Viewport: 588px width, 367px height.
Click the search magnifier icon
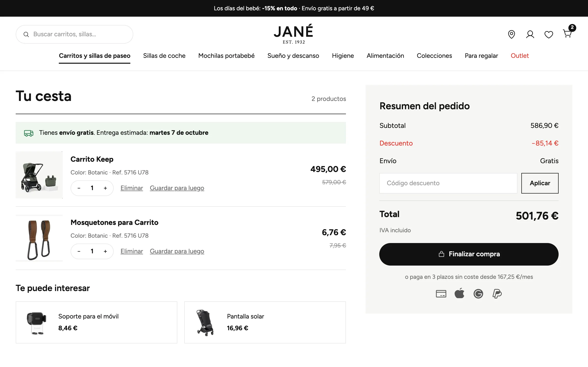coord(26,34)
